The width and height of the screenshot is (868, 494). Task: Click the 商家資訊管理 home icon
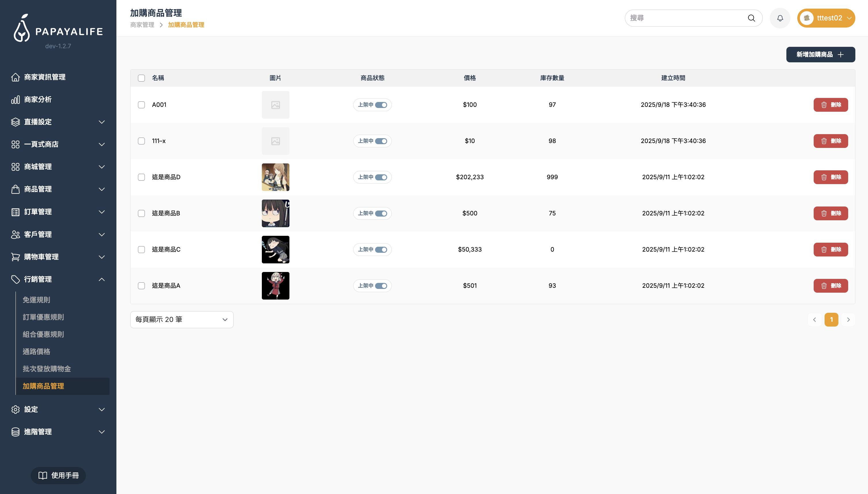pyautogui.click(x=15, y=77)
